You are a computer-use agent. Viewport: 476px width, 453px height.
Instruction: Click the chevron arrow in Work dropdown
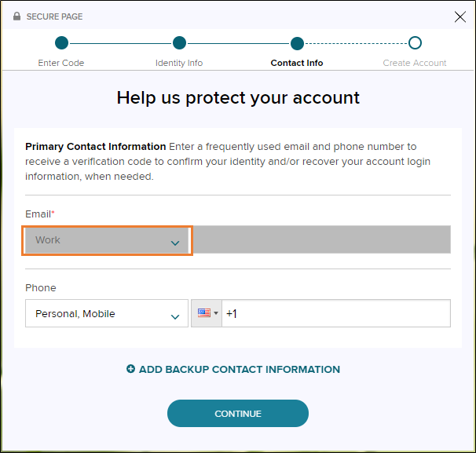[175, 243]
